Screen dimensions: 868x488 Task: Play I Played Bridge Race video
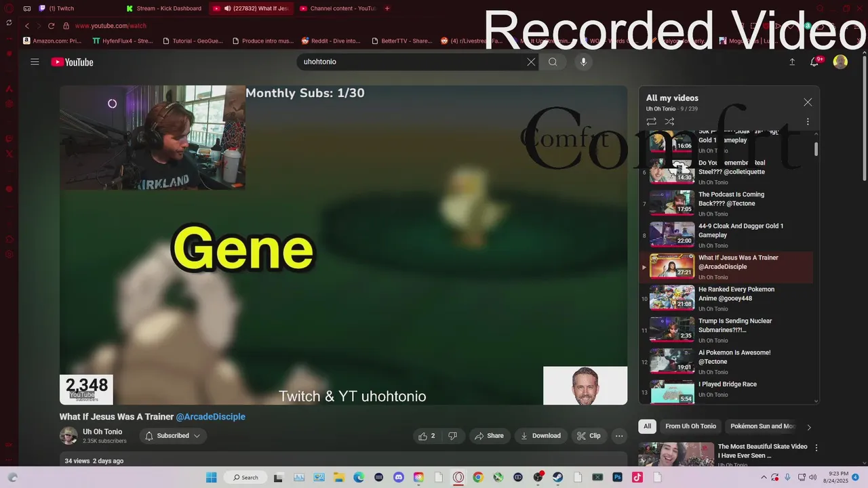point(726,392)
